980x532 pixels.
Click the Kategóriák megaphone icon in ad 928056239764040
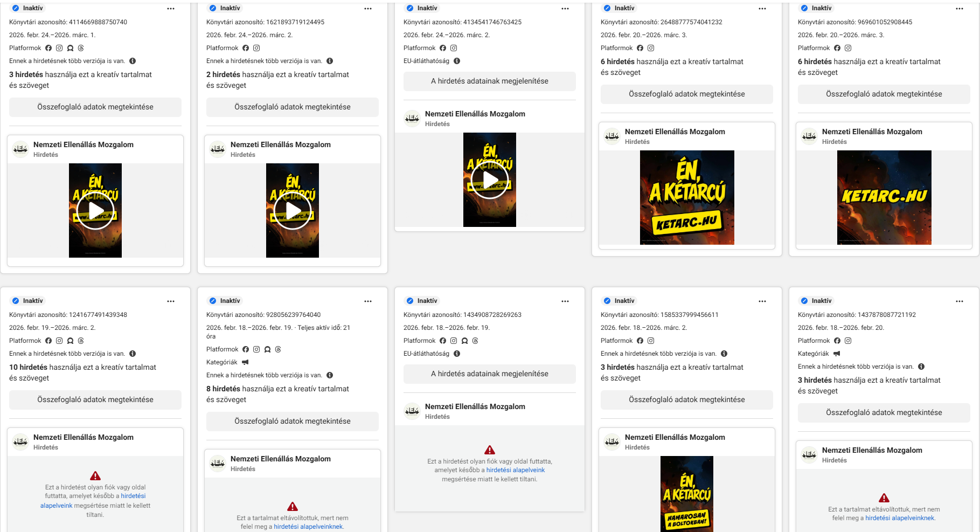point(245,362)
